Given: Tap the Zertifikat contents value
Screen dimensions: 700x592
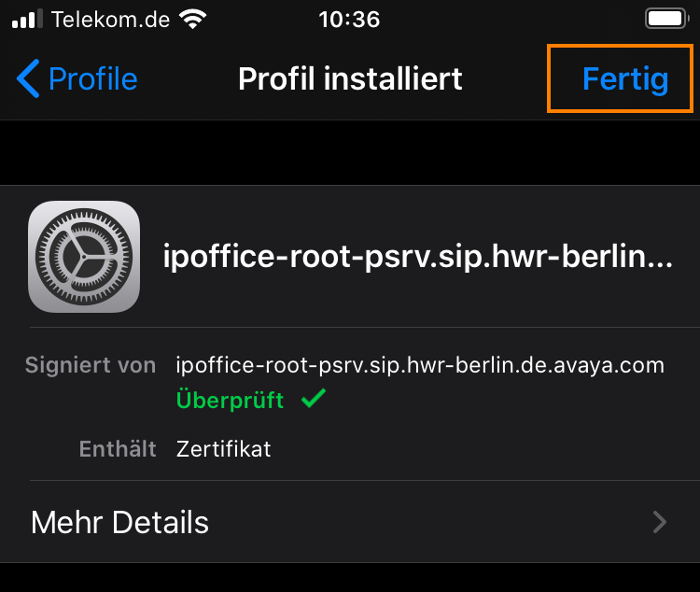Looking at the screenshot, I should click(x=224, y=449).
